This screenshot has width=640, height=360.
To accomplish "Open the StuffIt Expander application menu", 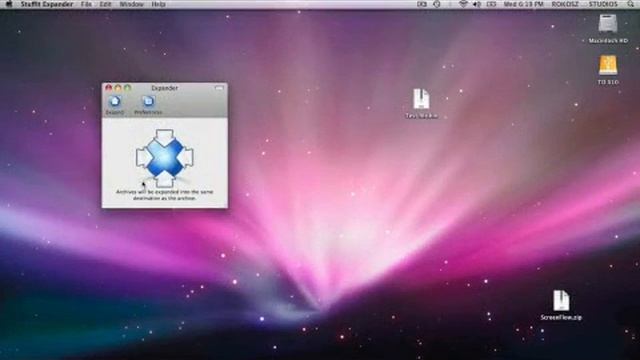I will 47,4.
